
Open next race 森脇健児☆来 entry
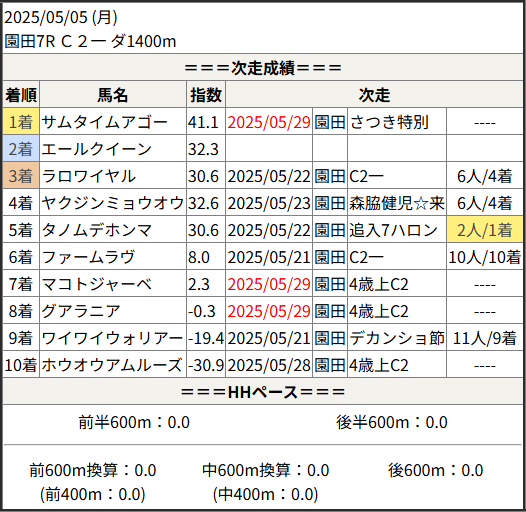[397, 203]
